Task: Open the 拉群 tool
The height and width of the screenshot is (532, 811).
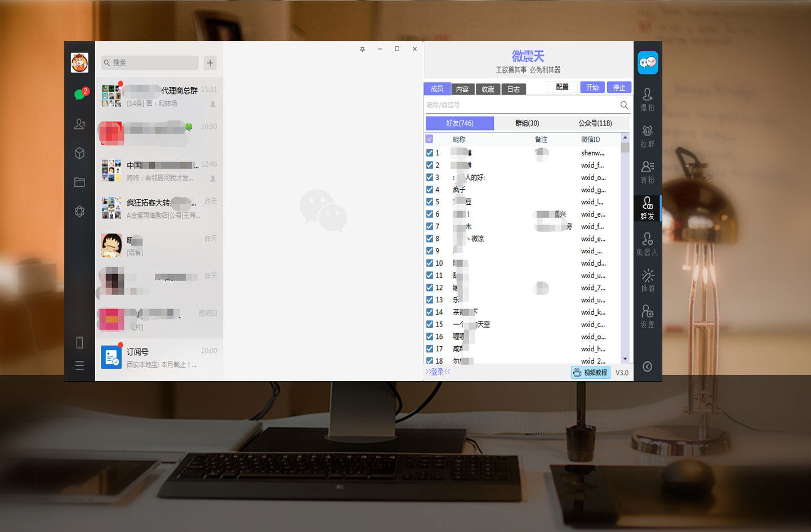Action: 647,136
